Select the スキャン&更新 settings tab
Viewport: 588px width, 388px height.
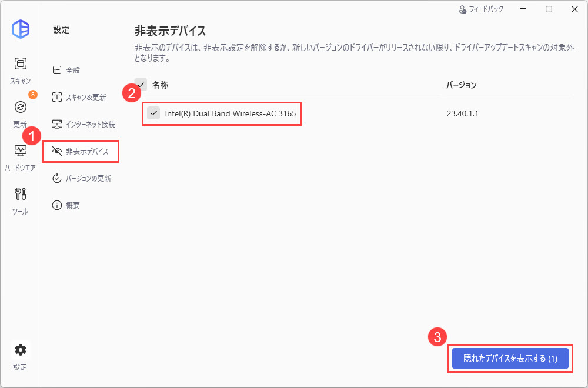(x=79, y=97)
